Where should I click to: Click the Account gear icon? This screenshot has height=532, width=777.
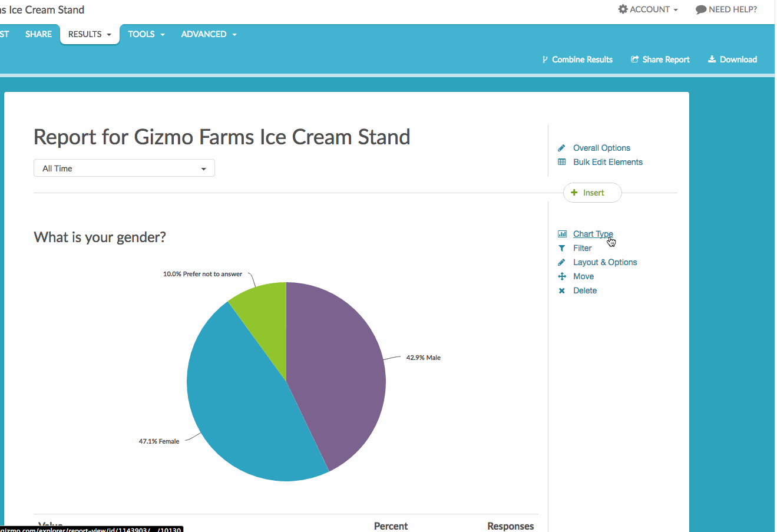[623, 9]
